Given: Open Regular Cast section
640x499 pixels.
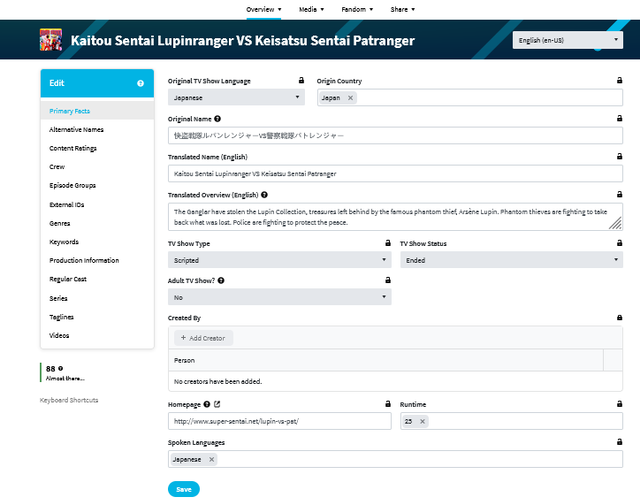Looking at the screenshot, I should (68, 279).
